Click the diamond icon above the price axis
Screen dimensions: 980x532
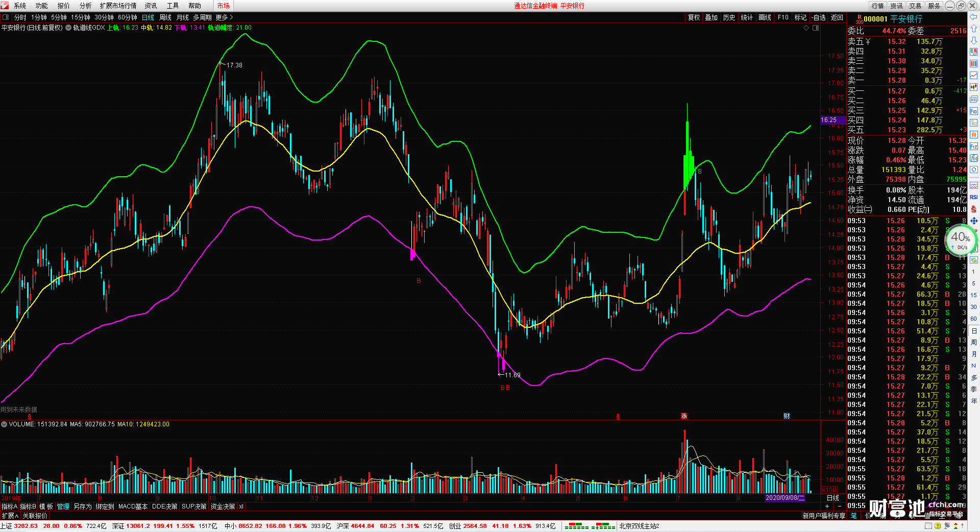tap(806, 28)
